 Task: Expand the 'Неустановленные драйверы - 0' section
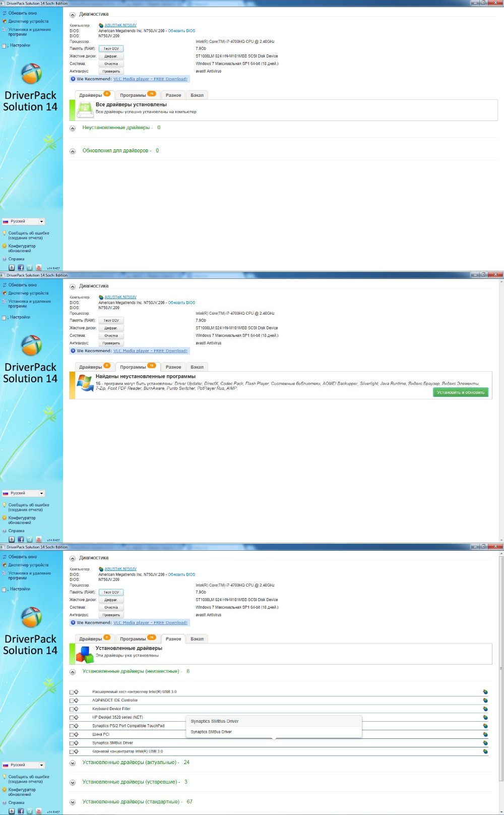point(73,128)
